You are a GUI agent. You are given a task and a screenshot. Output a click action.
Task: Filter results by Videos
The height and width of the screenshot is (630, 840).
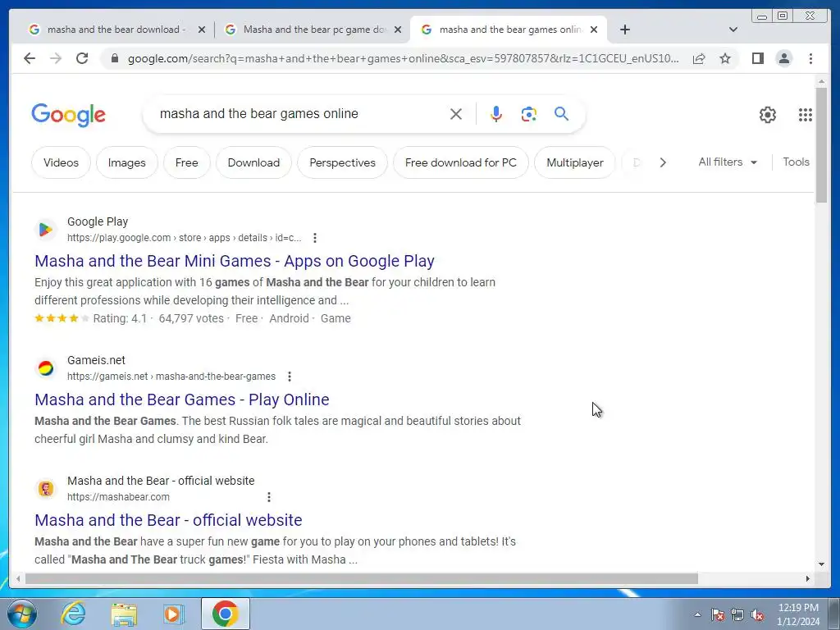(x=61, y=162)
